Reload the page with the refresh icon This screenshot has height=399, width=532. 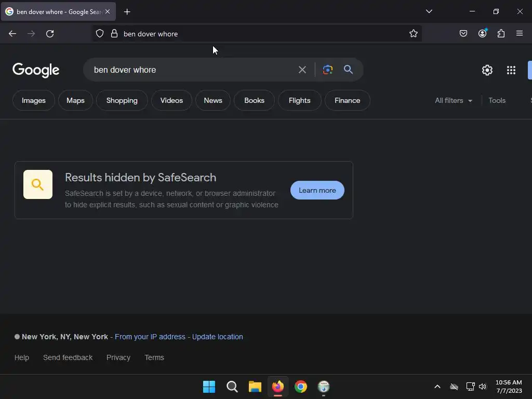point(50,34)
